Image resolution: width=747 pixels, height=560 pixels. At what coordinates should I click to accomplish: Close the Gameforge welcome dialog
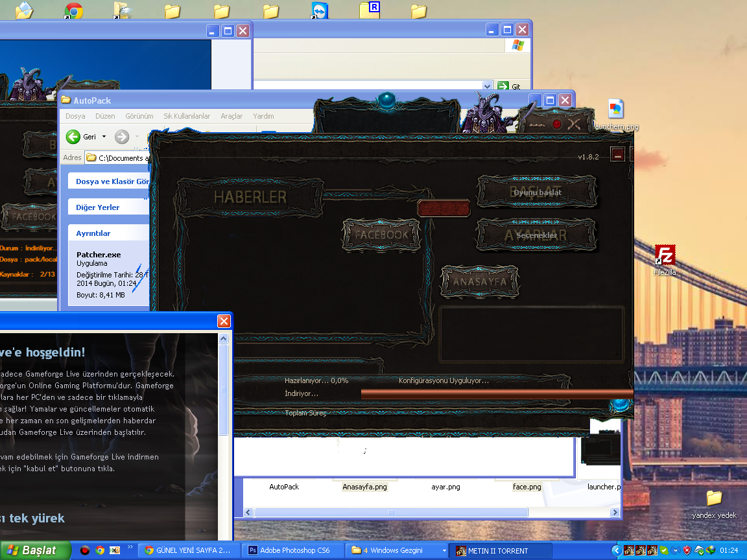[224, 321]
